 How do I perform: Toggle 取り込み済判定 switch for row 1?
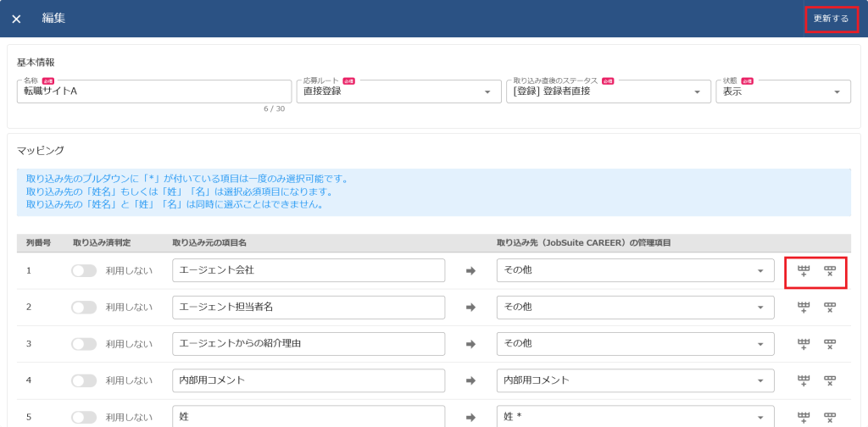tap(84, 270)
